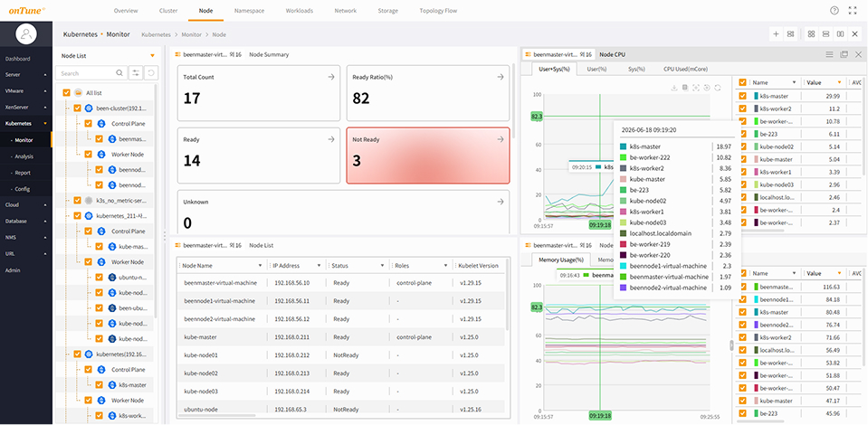Open Node Name column filter dropdown
The width and height of the screenshot is (868, 425).
260,266
